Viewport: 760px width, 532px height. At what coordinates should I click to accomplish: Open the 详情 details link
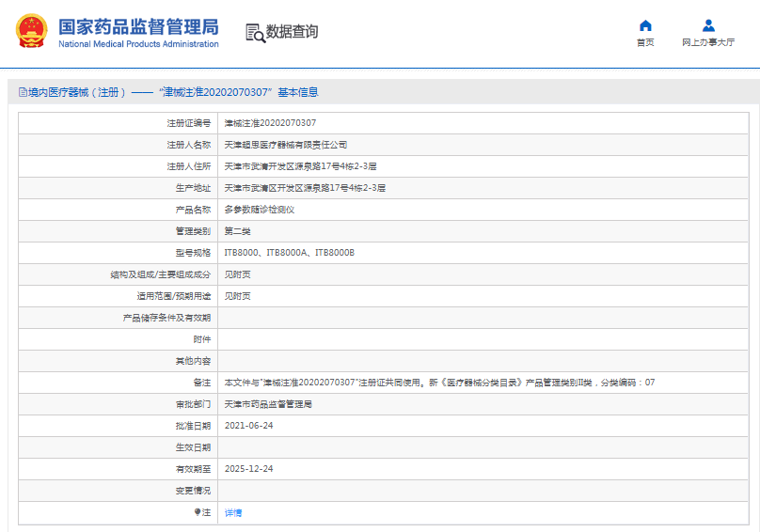click(233, 512)
